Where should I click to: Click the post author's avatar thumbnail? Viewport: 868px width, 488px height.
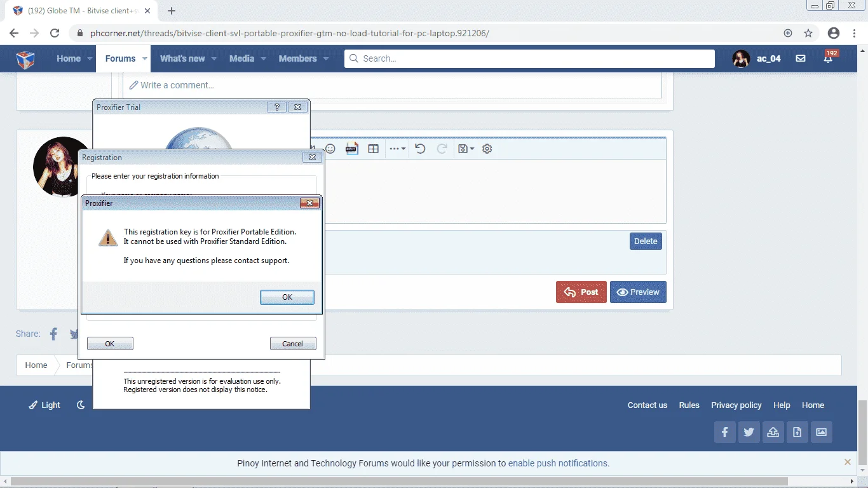click(62, 166)
